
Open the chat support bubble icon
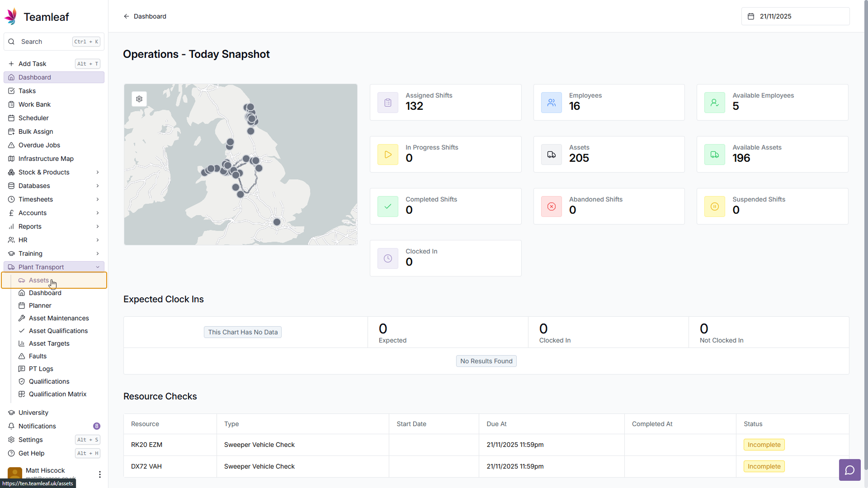850,470
